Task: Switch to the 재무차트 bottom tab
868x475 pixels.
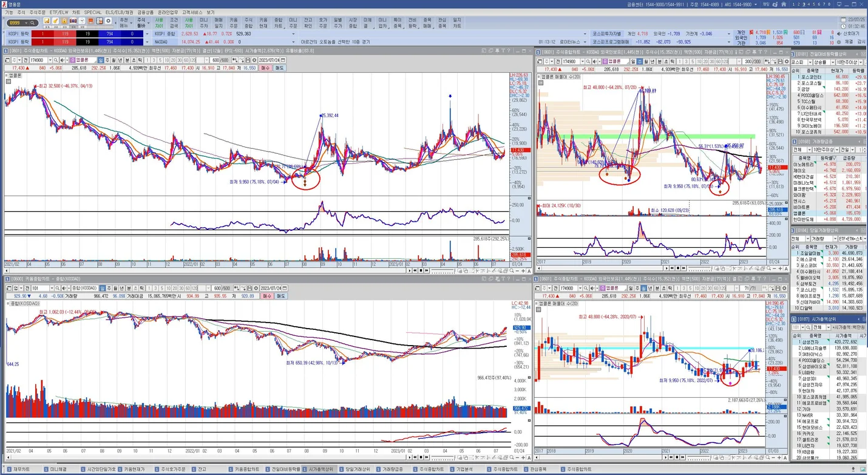Action: pos(21,469)
